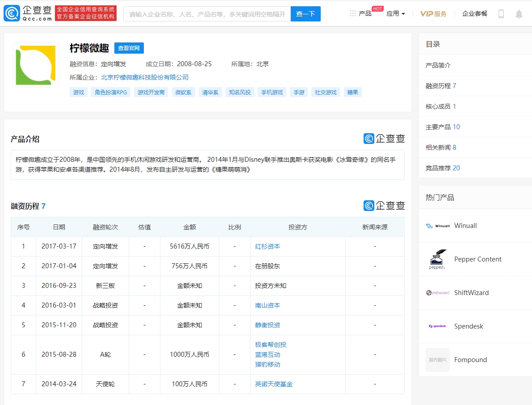
Task: Open the Pepper Content product name
Action: [478, 259]
